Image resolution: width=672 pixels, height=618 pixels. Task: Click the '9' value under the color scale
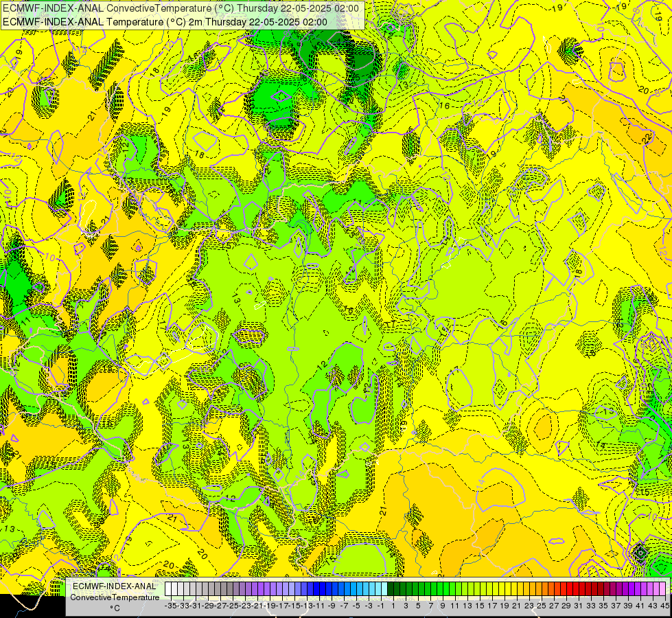[x=443, y=606]
